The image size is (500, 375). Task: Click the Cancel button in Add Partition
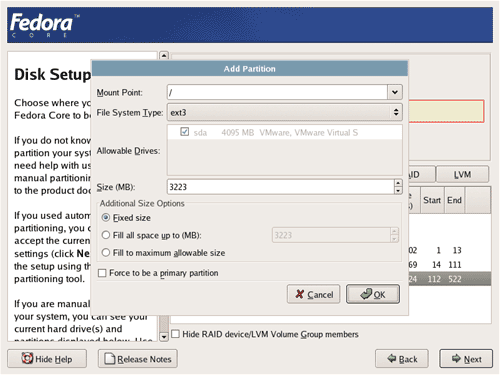(x=313, y=294)
